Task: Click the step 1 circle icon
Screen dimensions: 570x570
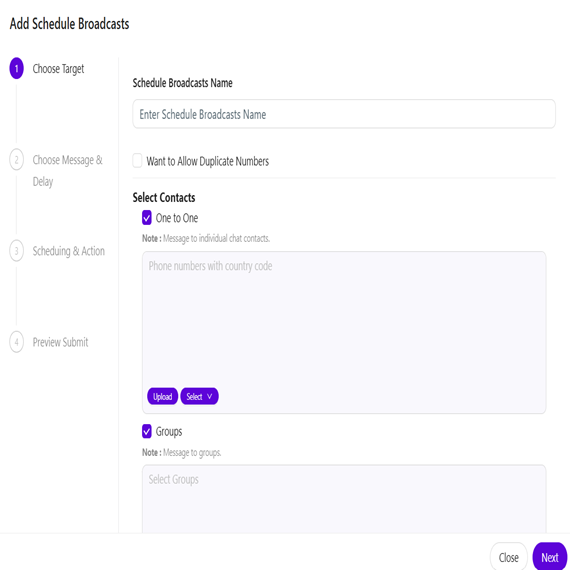Action: 16,68
